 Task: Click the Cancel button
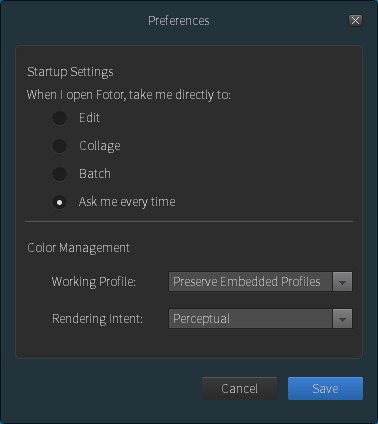click(239, 389)
